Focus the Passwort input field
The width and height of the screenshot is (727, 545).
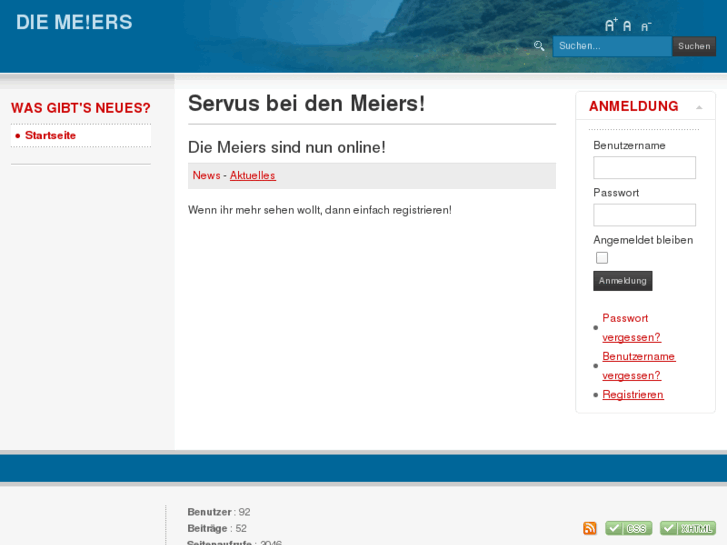[644, 215]
